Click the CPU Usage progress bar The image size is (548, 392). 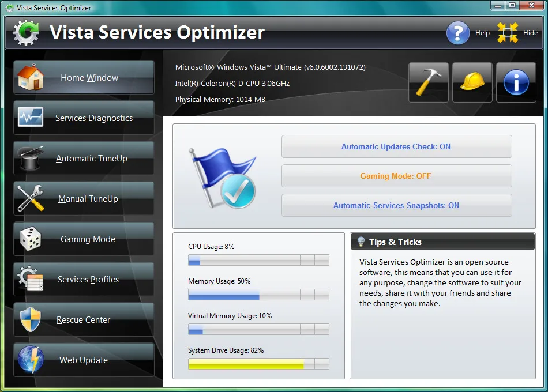coord(258,260)
